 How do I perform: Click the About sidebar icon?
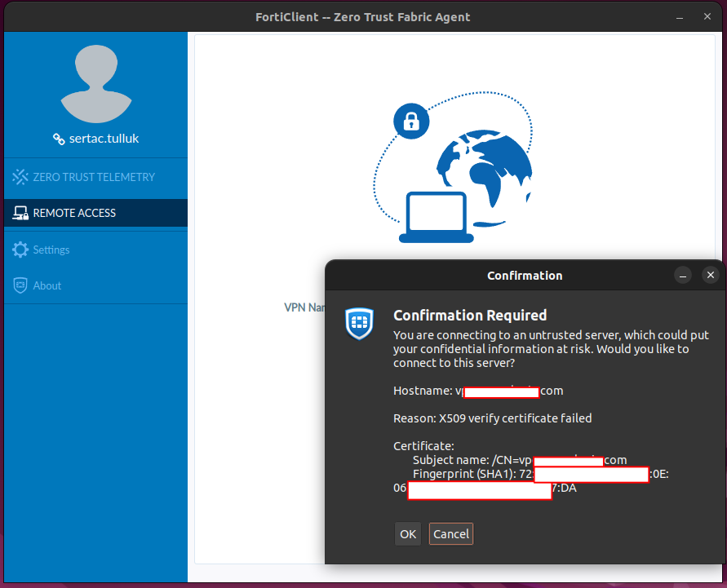pyautogui.click(x=20, y=286)
